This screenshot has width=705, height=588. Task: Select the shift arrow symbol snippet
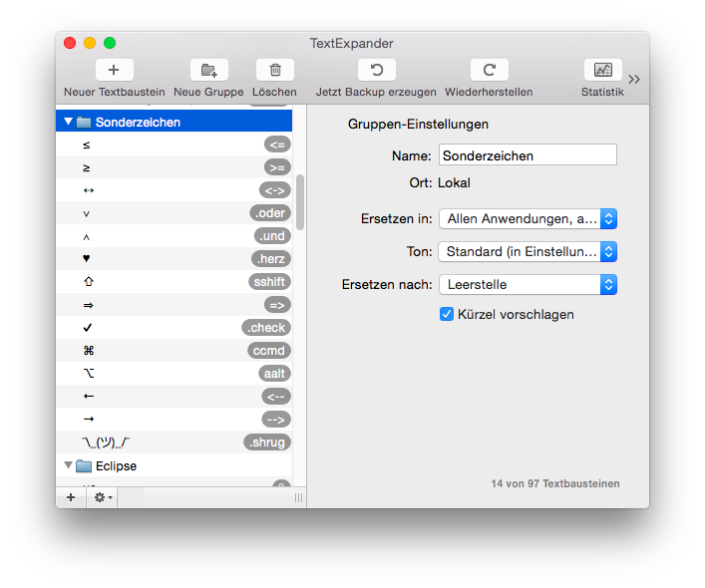point(174,282)
